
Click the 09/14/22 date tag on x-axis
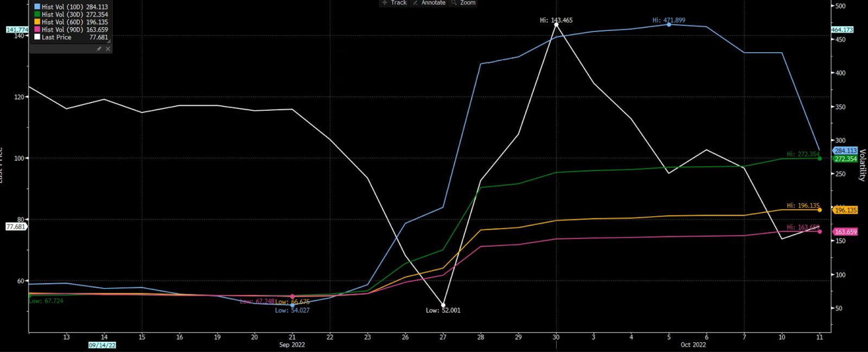[x=103, y=345]
